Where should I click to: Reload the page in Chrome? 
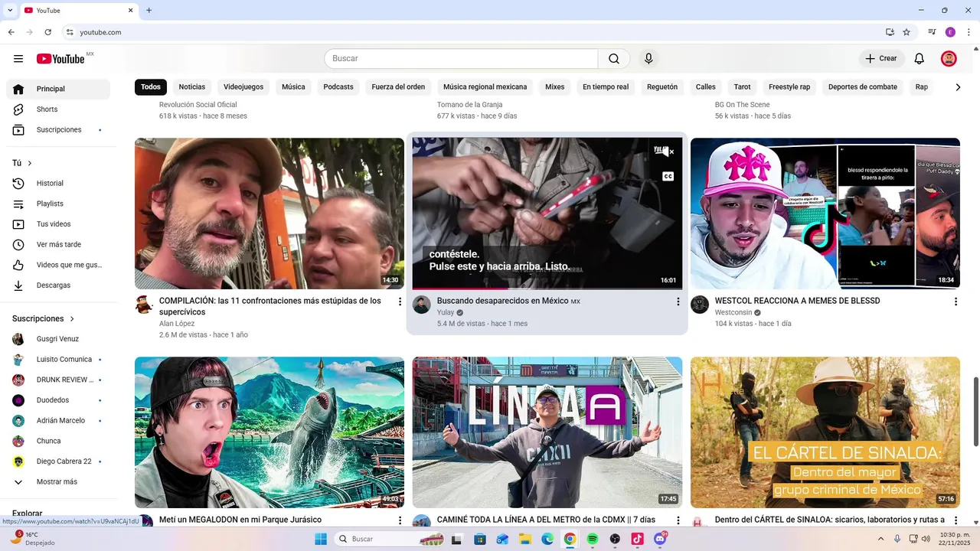tap(48, 32)
